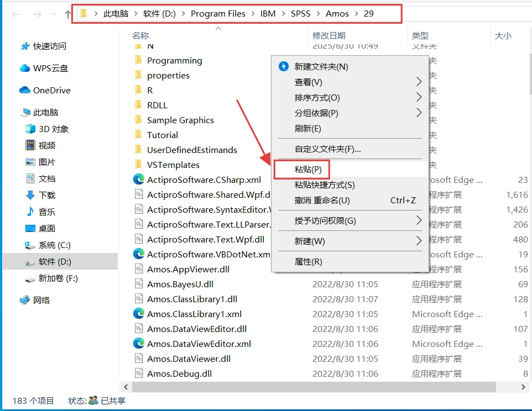532x411 pixels.
Task: Choose 刷新(E) from context menu
Action: tap(350, 128)
